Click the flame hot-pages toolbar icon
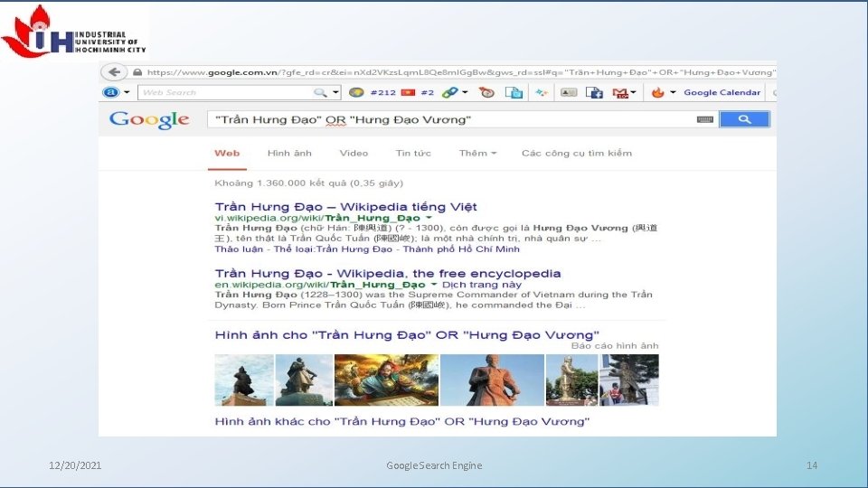The height and width of the screenshot is (488, 868). [x=657, y=92]
